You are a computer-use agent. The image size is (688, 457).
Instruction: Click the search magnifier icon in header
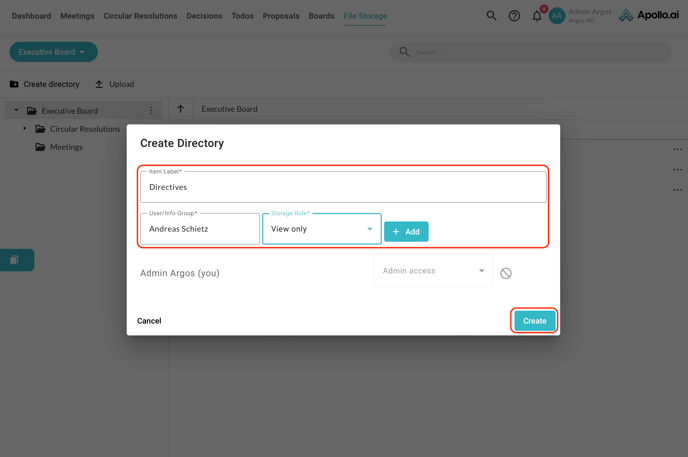coord(491,16)
